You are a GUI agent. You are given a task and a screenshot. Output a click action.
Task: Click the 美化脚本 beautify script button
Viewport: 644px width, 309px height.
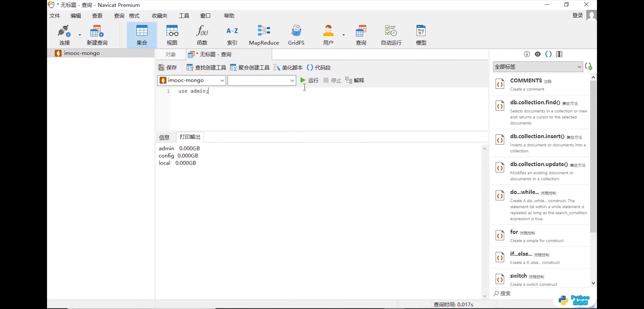click(288, 68)
